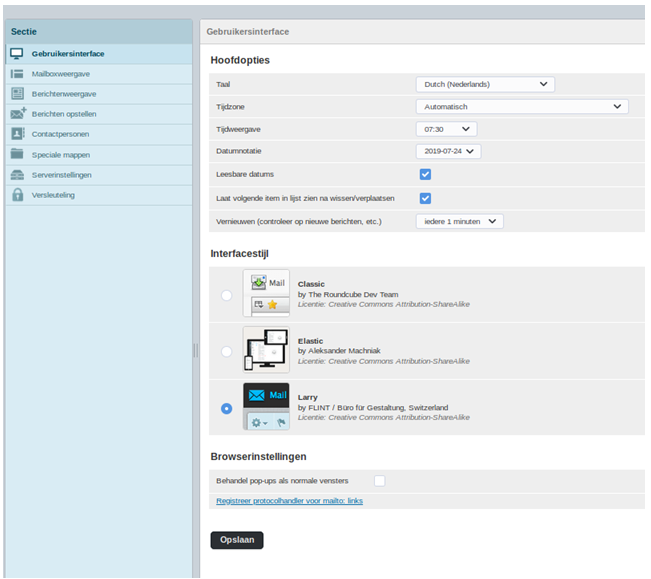Click the Larry skin thumbnail
The width and height of the screenshot is (651, 579).
click(x=266, y=407)
